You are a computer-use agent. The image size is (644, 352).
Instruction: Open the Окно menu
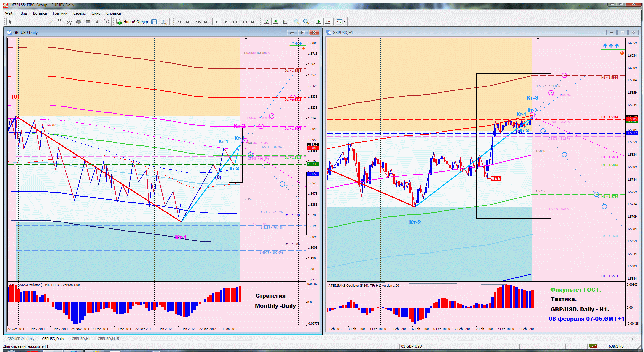click(x=96, y=13)
